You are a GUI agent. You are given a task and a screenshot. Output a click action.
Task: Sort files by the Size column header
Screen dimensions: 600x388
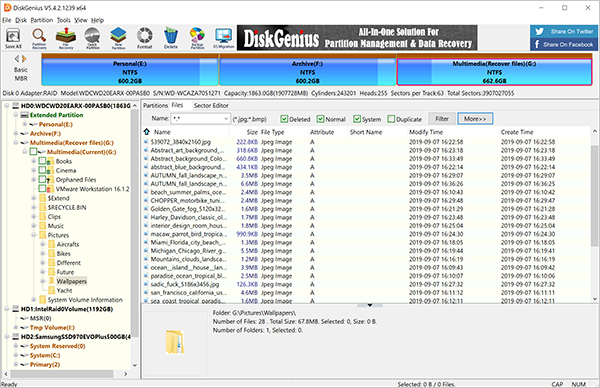click(252, 132)
